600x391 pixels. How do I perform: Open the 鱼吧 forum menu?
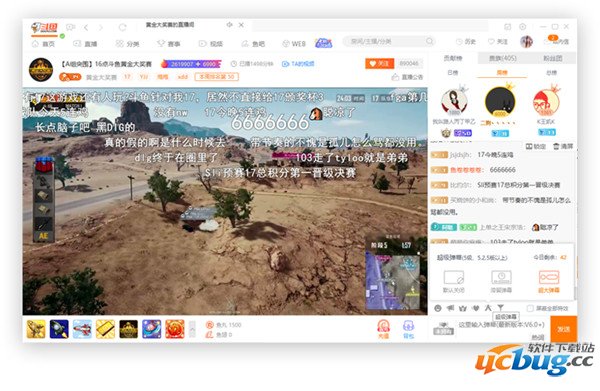(253, 44)
